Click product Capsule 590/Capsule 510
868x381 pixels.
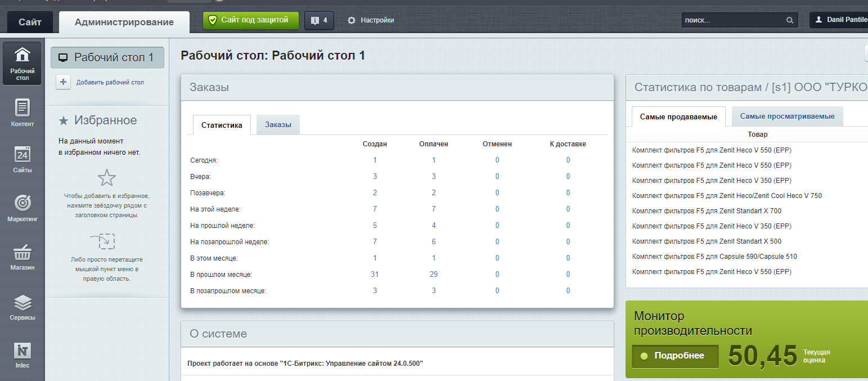tap(714, 257)
